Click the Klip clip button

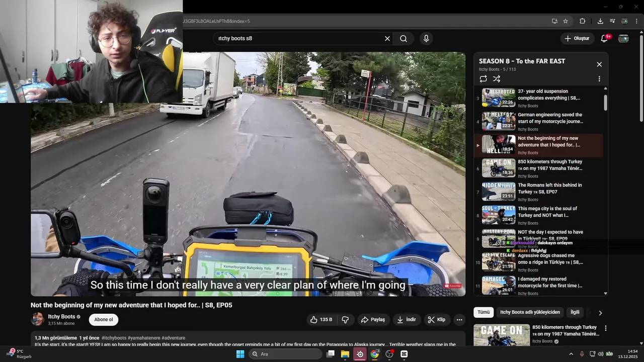click(x=436, y=320)
